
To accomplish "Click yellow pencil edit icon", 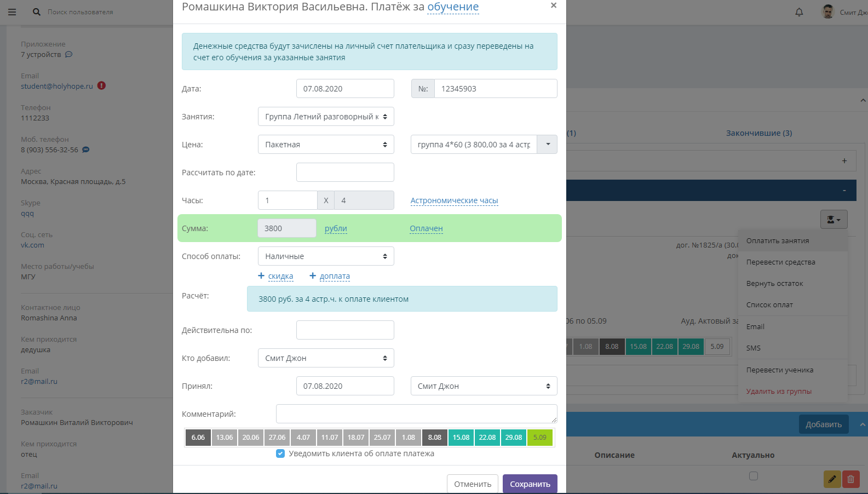I will tap(832, 479).
